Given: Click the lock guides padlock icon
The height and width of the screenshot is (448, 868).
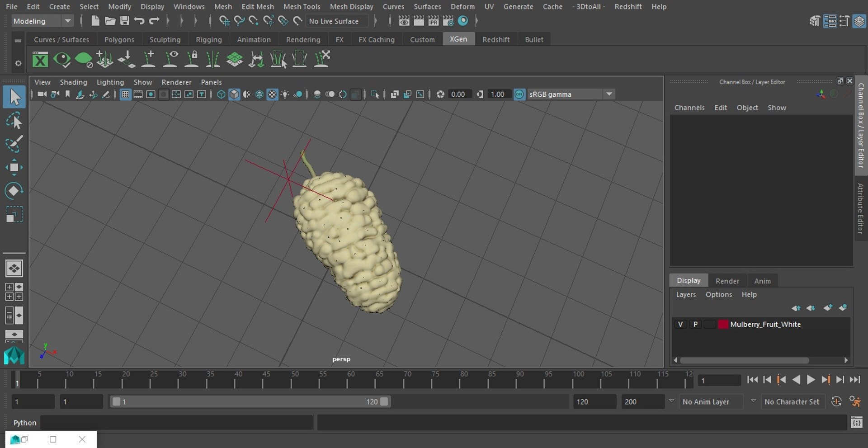Looking at the screenshot, I should tap(192, 59).
